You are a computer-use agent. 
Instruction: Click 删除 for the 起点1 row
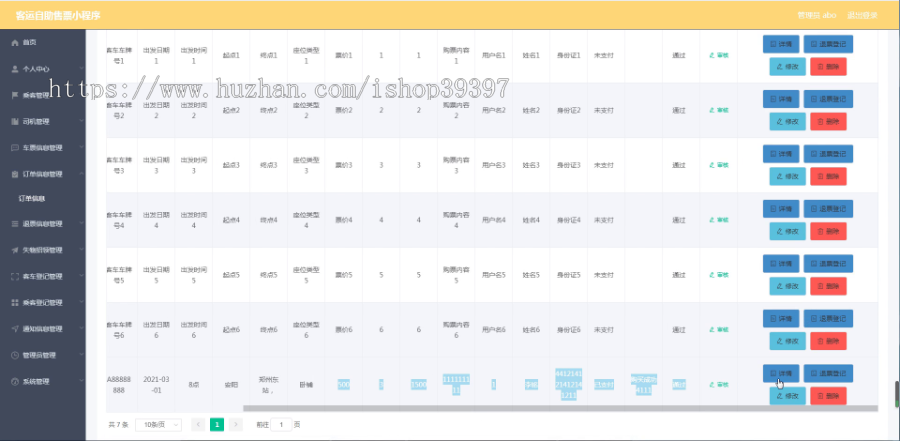coord(828,67)
